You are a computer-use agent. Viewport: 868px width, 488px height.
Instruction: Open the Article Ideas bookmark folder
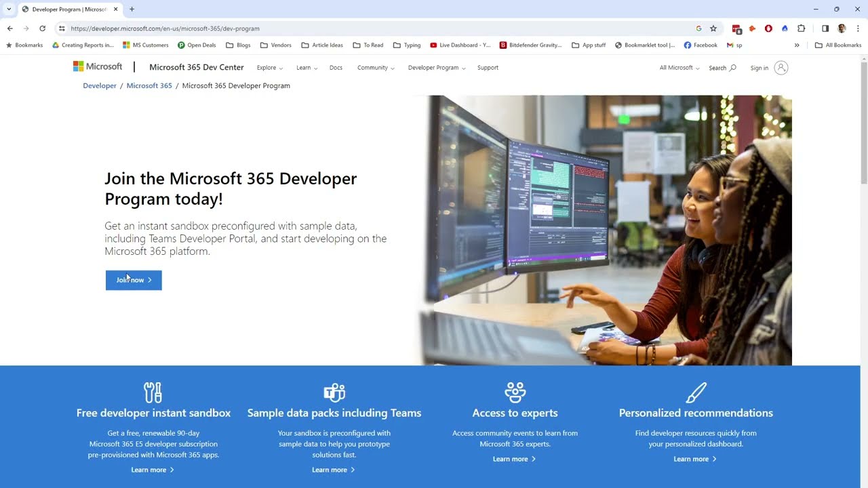pos(322,45)
